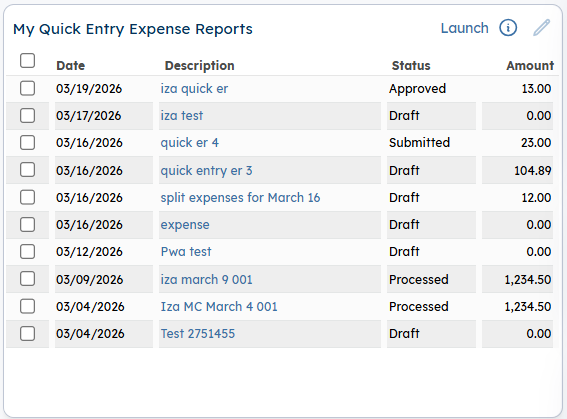This screenshot has height=419, width=567.
Task: Open the iza quick er report
Action: [x=194, y=89]
